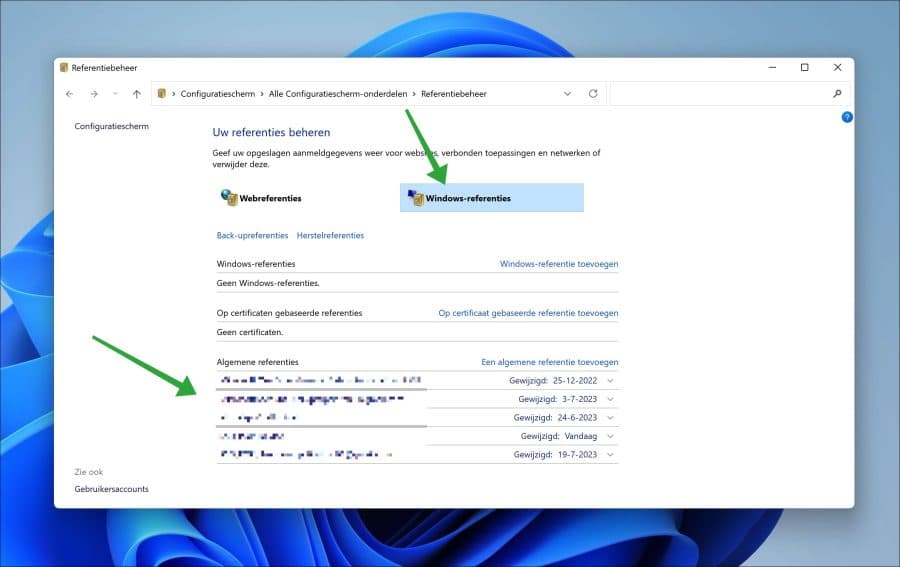Viewport: 900px width, 567px height.
Task: Open Herstelreferenties link
Action: [x=330, y=235]
